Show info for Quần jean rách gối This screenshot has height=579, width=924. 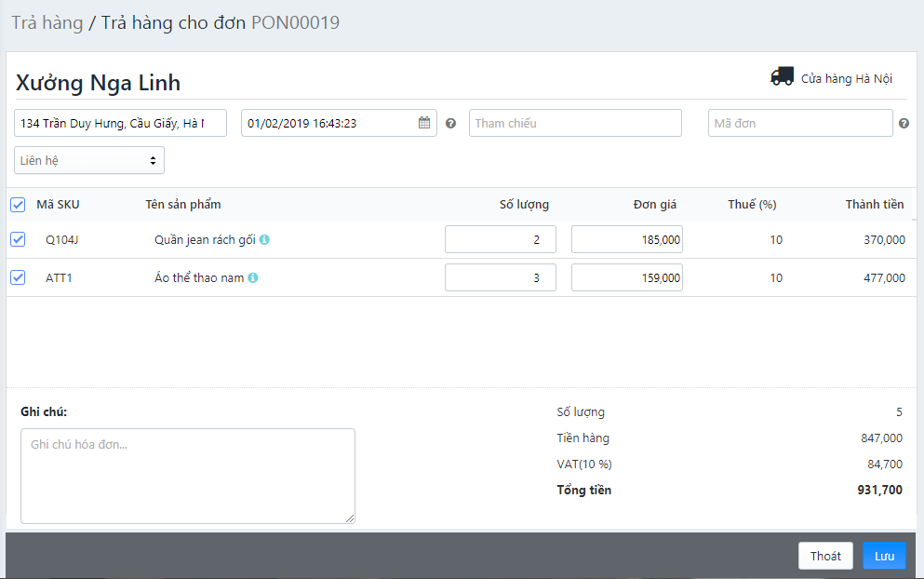[x=264, y=240]
